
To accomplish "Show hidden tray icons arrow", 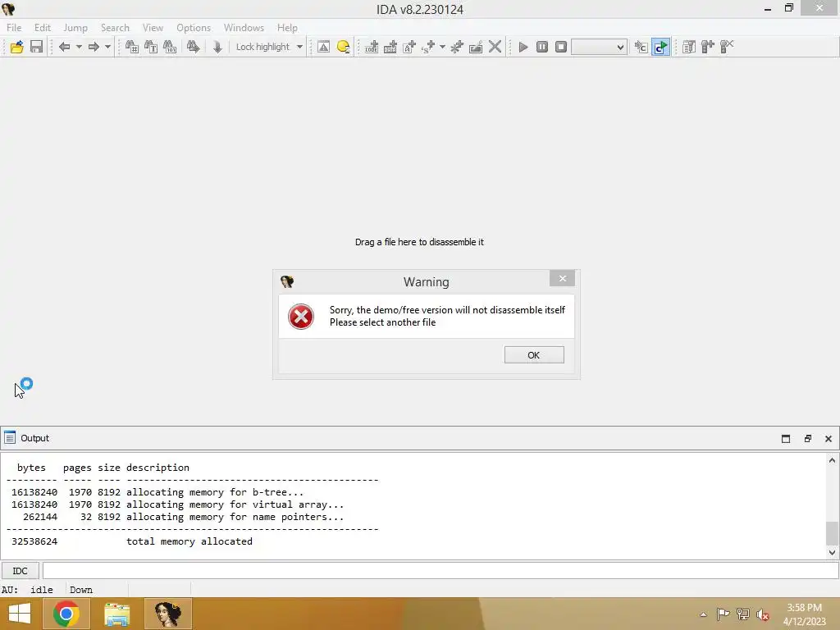I will pos(703,614).
